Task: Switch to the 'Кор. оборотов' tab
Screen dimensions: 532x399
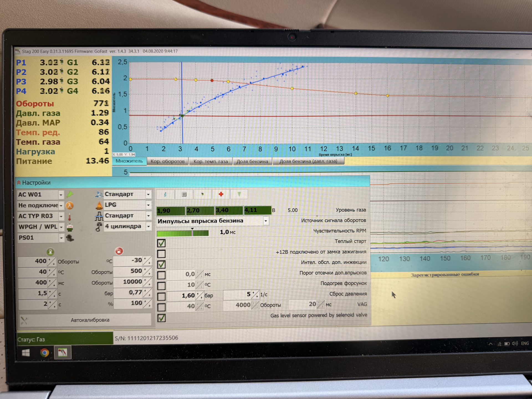Action: pos(167,161)
